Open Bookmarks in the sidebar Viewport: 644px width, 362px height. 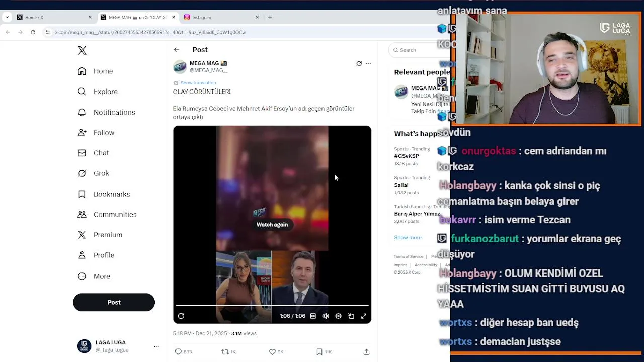tap(104, 194)
